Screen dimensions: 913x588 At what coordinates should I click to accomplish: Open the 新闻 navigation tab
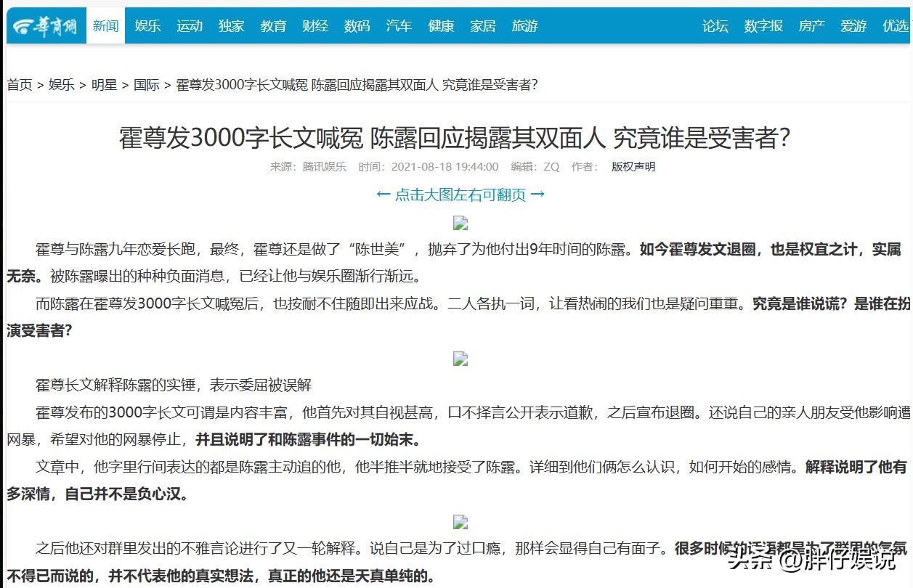point(105,26)
